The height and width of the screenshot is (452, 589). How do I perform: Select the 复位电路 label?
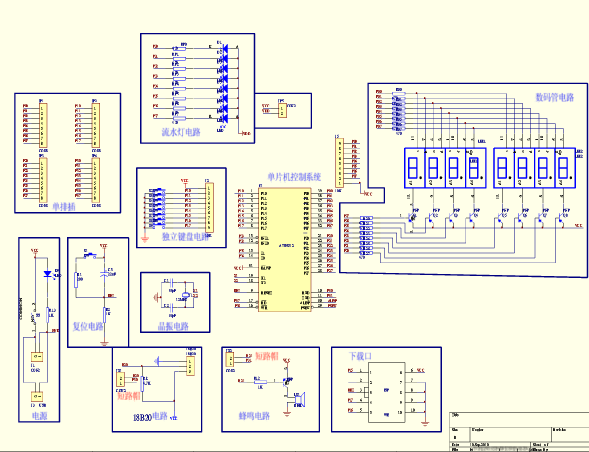(88, 326)
